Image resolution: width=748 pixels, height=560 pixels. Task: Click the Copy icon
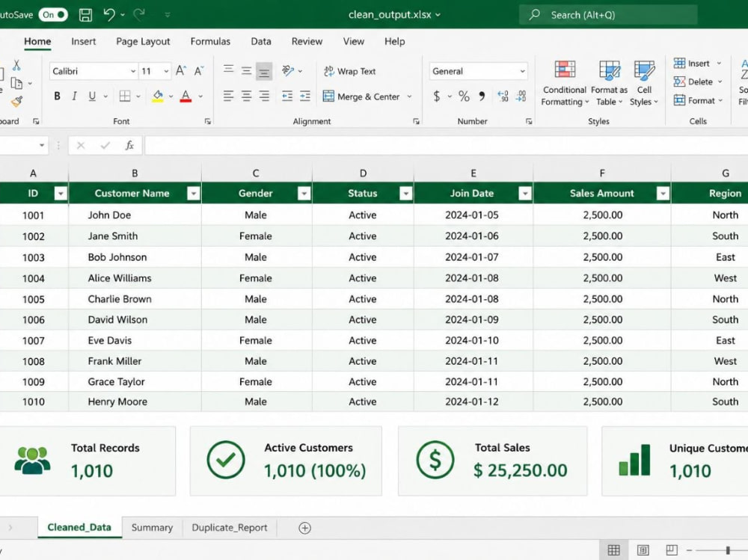click(16, 84)
